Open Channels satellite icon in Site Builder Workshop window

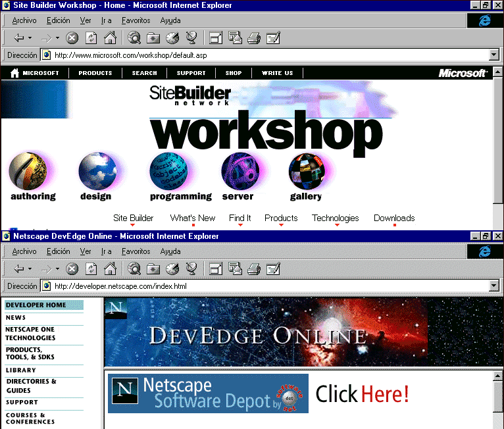(x=191, y=38)
